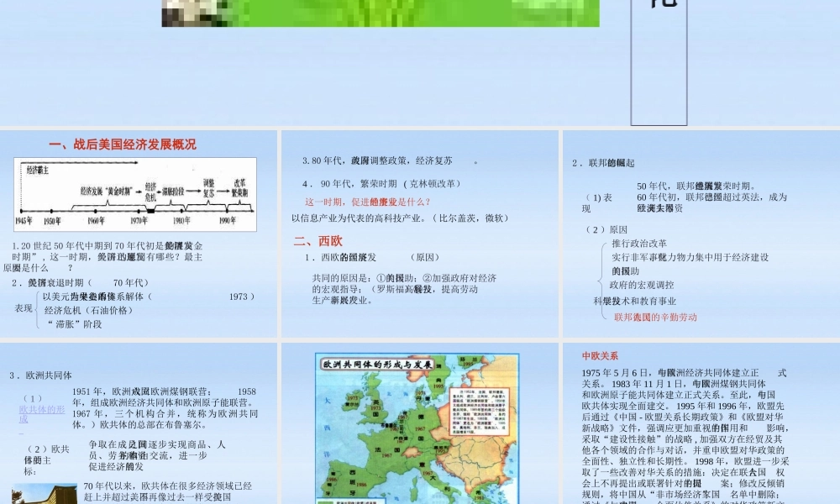Click the 1945年 label on the timeline
Viewport: 840px width, 504px height.
click(x=23, y=221)
